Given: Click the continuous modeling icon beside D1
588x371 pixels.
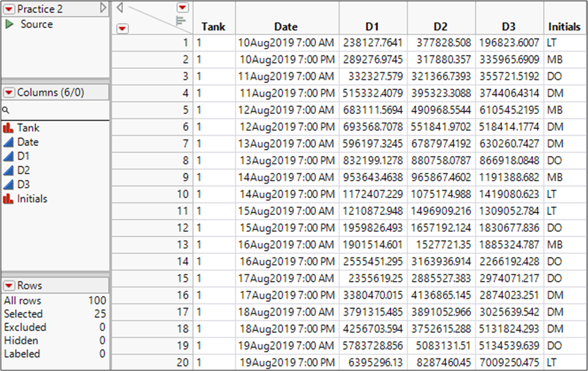Looking at the screenshot, I should coord(8,156).
